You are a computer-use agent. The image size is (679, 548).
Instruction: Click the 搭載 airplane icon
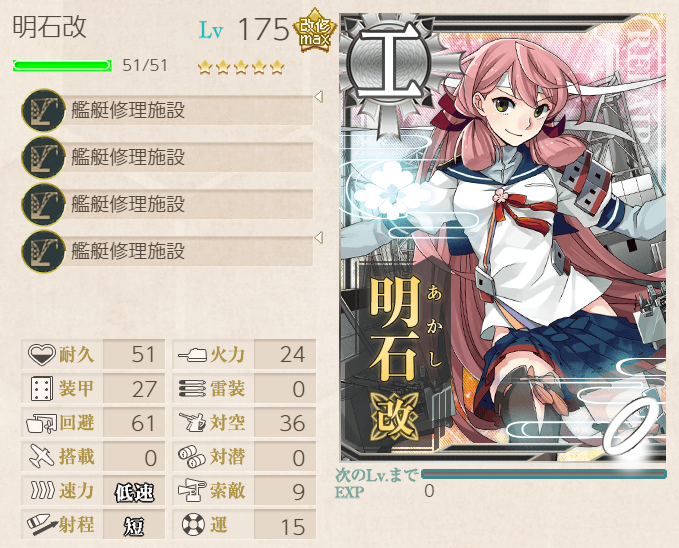[x=42, y=456]
